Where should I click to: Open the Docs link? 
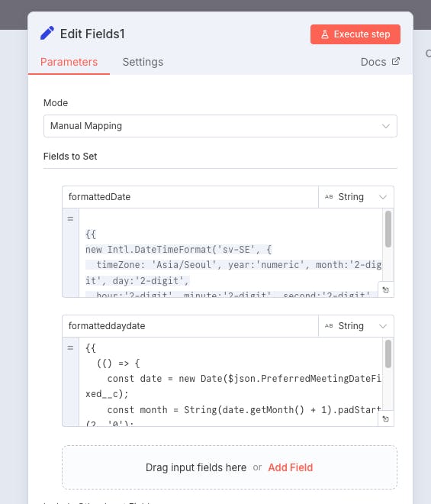point(373,62)
